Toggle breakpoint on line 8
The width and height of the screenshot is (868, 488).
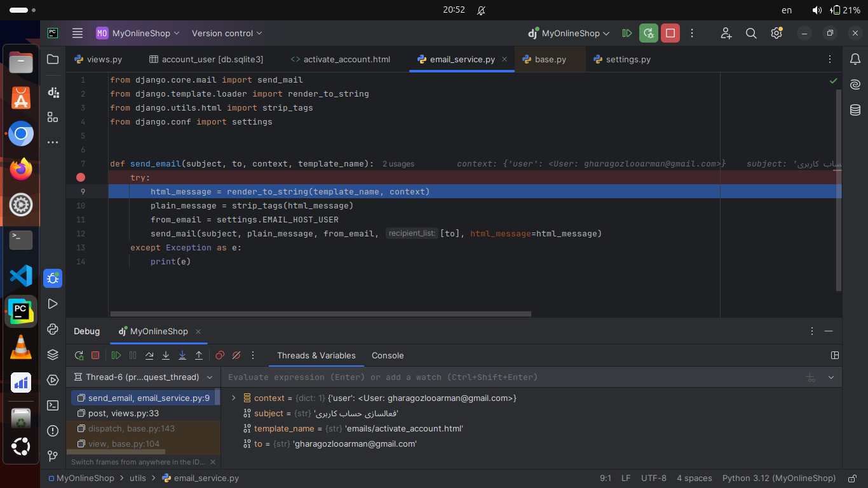(81, 177)
